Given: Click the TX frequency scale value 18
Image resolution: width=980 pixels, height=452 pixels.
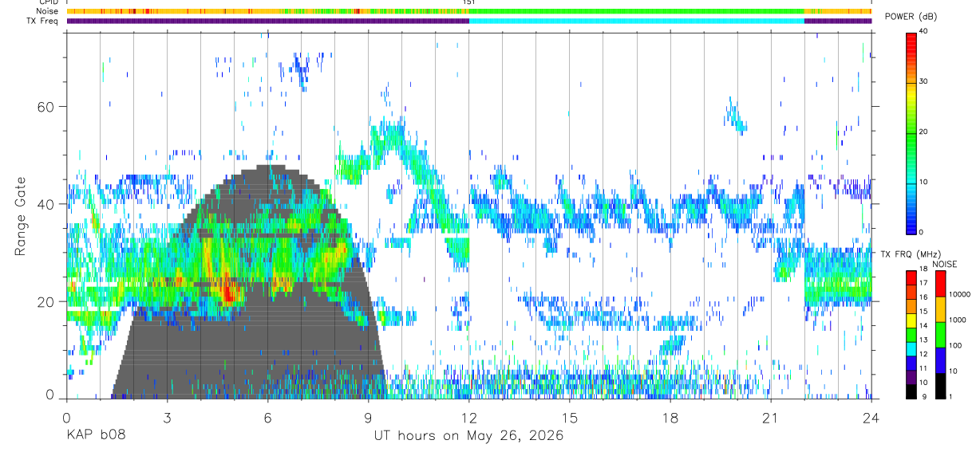Looking at the screenshot, I should 923,269.
